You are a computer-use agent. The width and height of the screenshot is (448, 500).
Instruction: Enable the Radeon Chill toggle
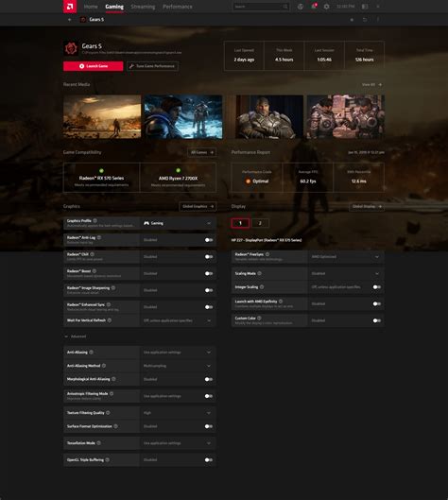click(x=209, y=257)
